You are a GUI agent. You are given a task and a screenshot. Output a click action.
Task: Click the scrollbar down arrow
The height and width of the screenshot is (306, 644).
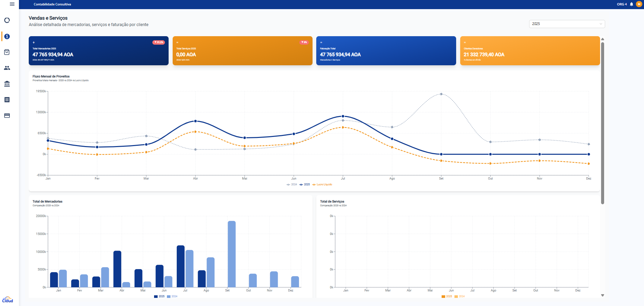(602, 296)
